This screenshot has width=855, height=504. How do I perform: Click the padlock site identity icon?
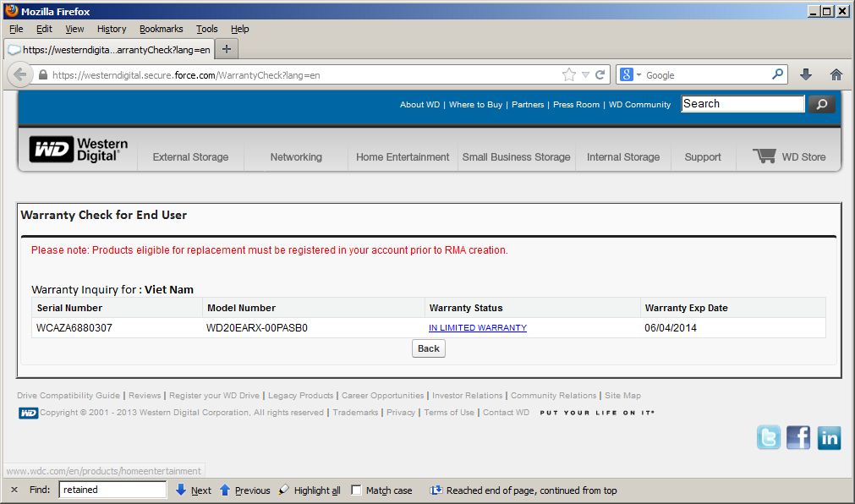point(42,74)
